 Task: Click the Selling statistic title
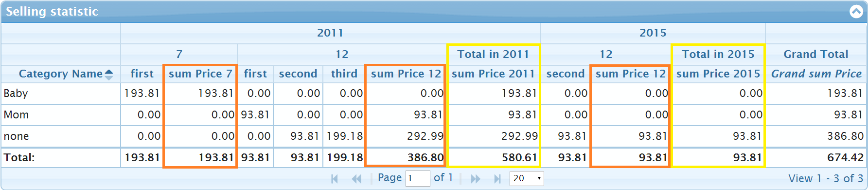52,12
